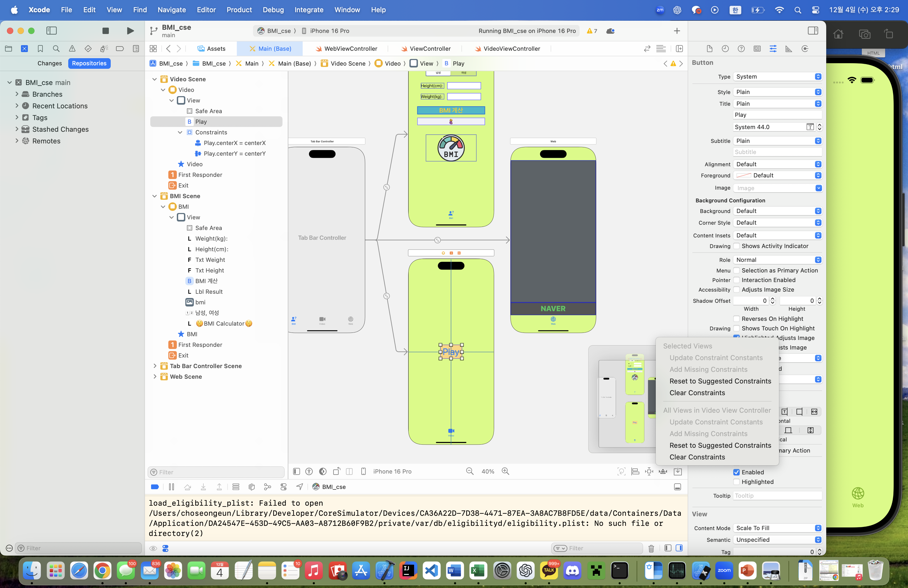Select Clear Constraints under Selected Views
The image size is (908, 588).
coord(697,393)
